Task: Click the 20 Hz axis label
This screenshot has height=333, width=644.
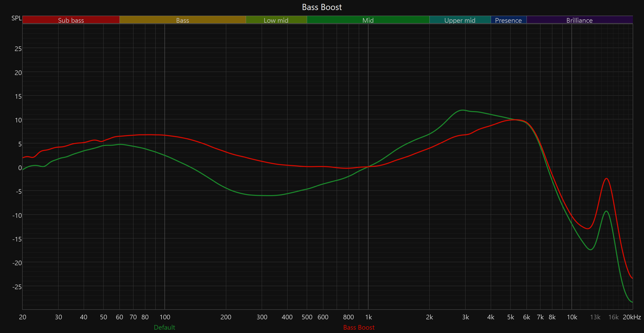Action: (23, 317)
